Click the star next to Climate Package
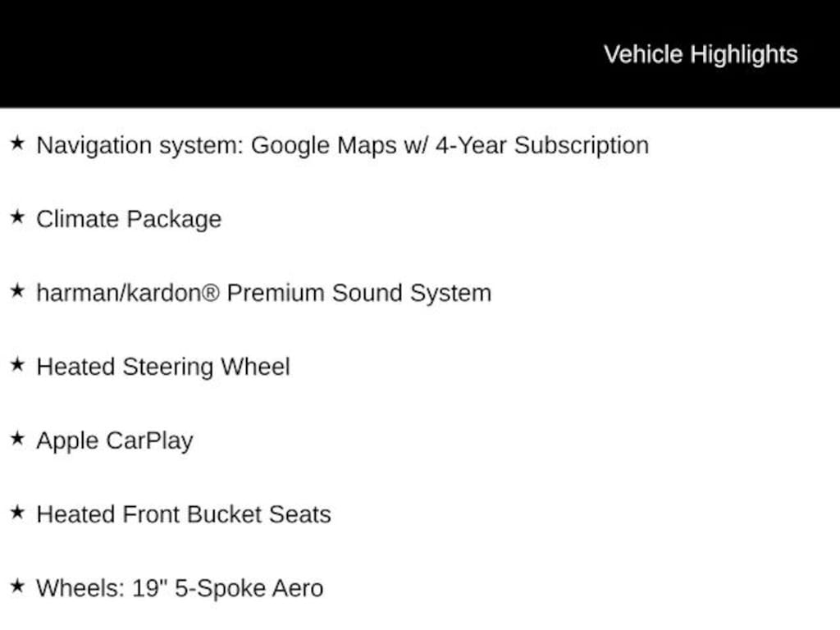 (17, 217)
